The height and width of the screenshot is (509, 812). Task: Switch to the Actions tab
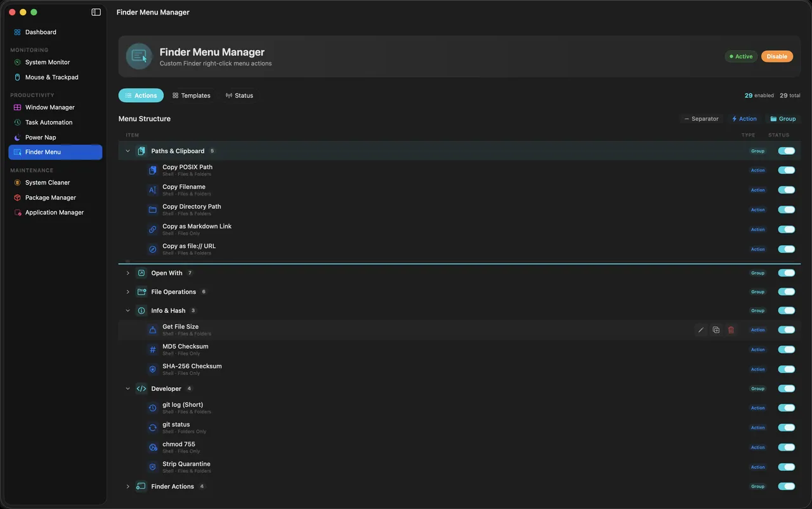click(x=141, y=95)
